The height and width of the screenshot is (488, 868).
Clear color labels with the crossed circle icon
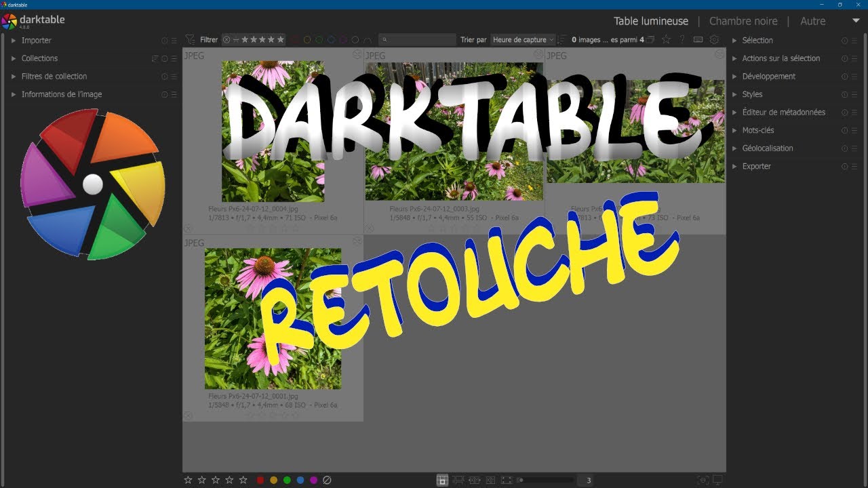(327, 480)
